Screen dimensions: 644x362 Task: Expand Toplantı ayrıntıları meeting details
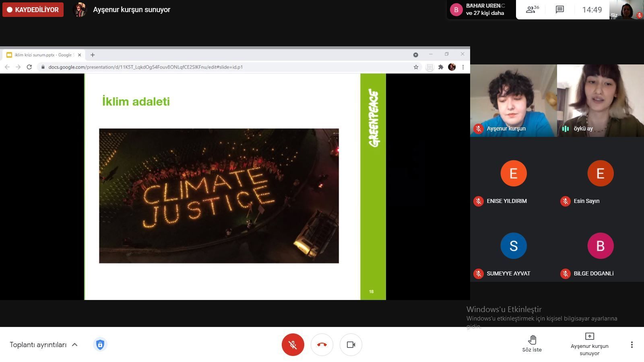pyautogui.click(x=43, y=345)
